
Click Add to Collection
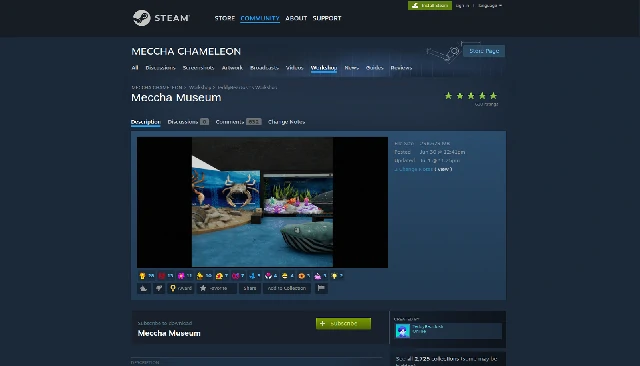(x=287, y=288)
